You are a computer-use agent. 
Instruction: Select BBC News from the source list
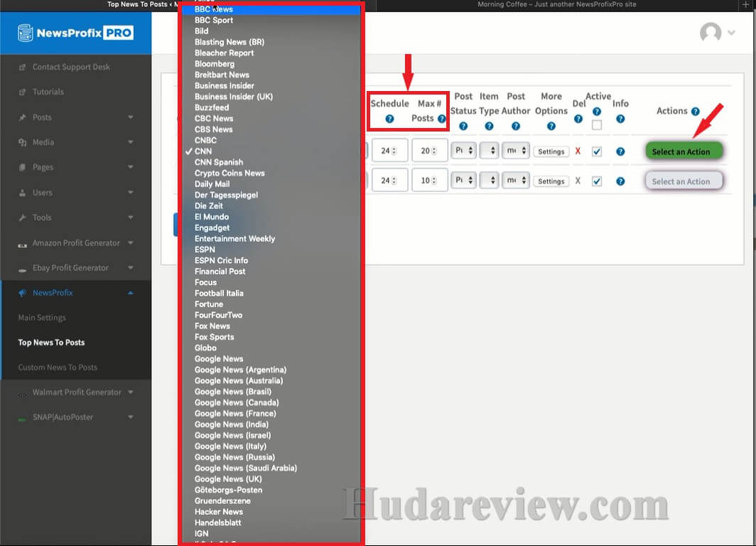pyautogui.click(x=271, y=9)
